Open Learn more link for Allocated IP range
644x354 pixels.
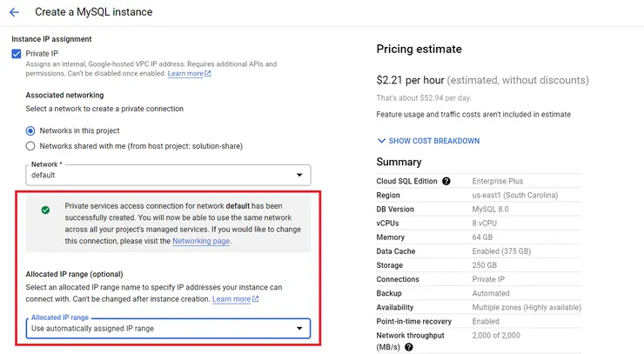click(x=231, y=299)
